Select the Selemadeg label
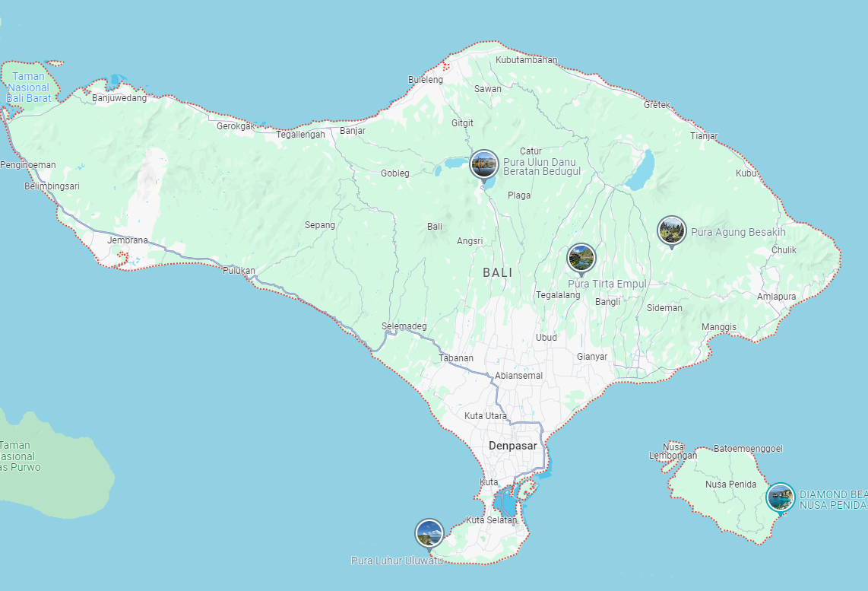Image resolution: width=868 pixels, height=591 pixels. [x=404, y=326]
